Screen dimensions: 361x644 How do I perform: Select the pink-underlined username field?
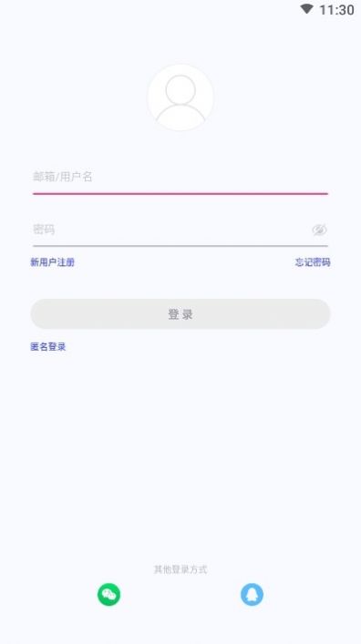(180, 178)
